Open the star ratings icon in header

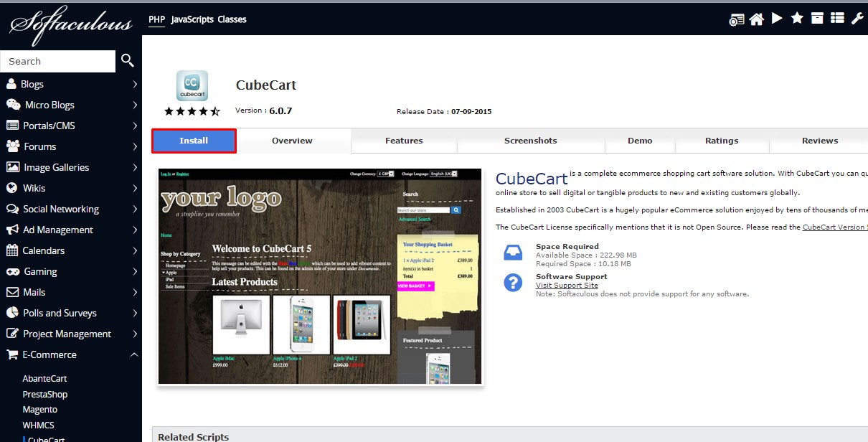[797, 19]
